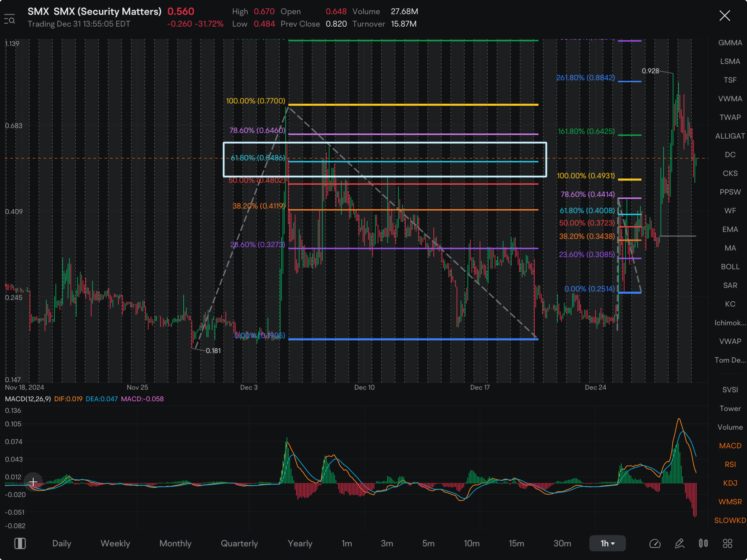Switch to the Yearly timeframe
This screenshot has width=747, height=560.
300,543
